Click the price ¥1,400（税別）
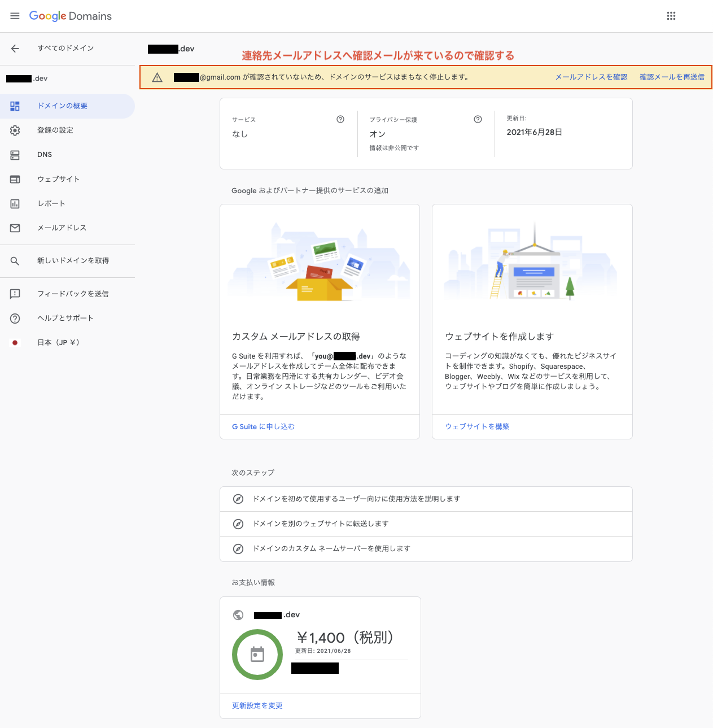Screen dimensions: 713x728 coord(345,638)
